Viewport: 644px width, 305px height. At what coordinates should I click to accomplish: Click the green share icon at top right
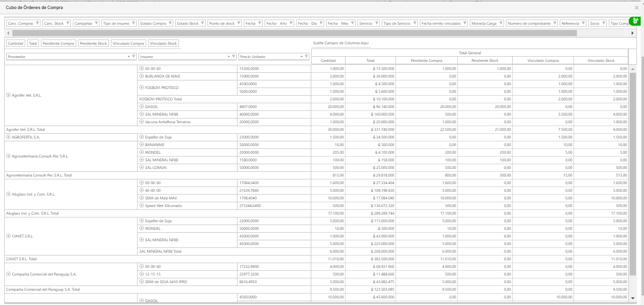tap(635, 21)
